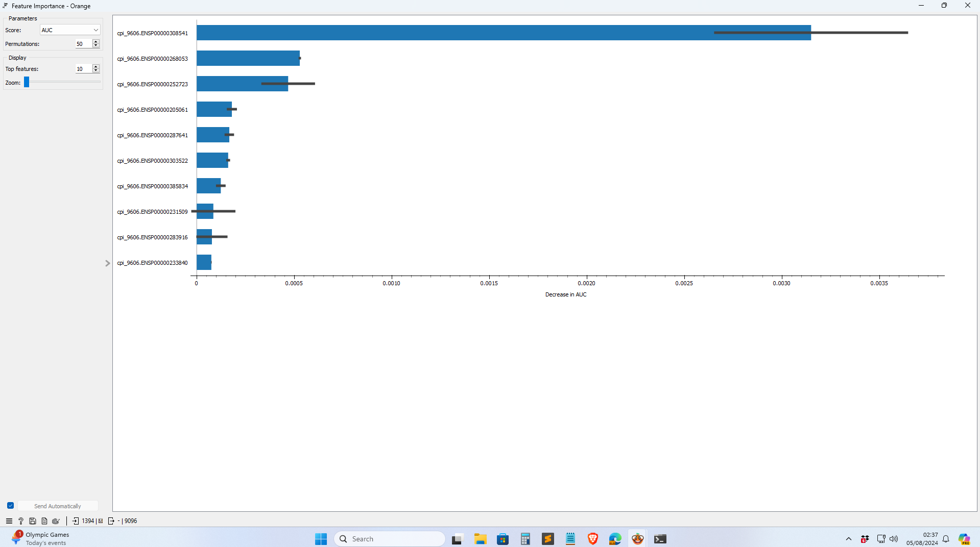Increase the Permutations value by one step
This screenshot has height=547, width=980.
pyautogui.click(x=95, y=42)
